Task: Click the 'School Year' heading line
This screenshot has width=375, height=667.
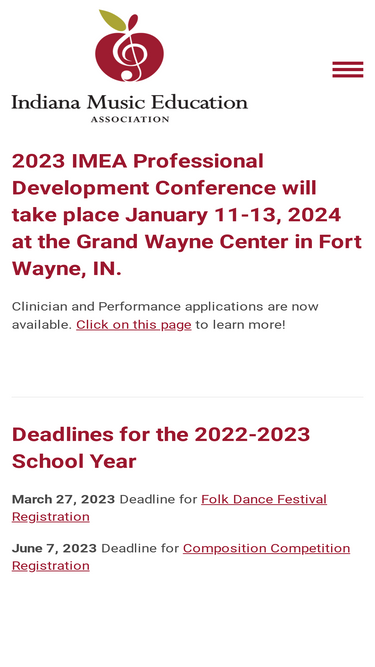Action: [74, 461]
